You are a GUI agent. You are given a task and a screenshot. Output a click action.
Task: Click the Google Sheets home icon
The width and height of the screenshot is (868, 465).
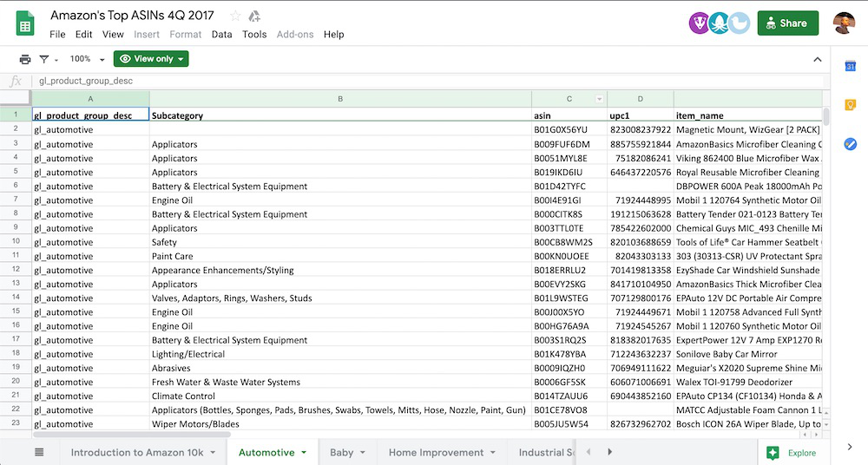pyautogui.click(x=24, y=23)
